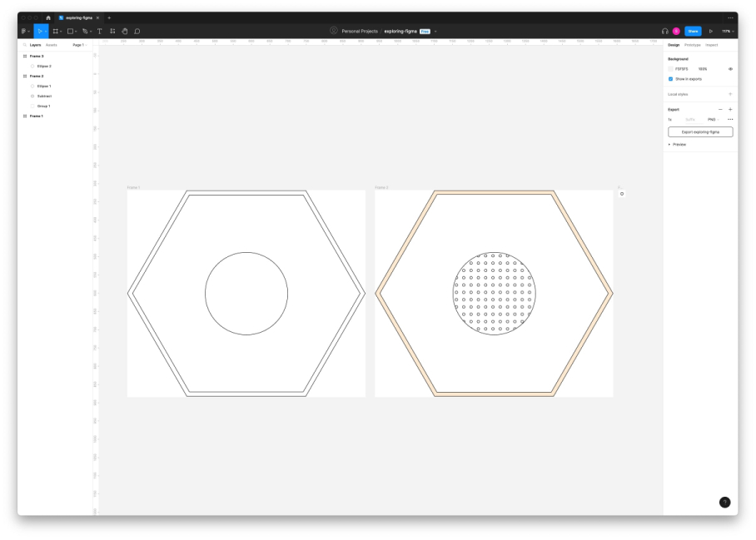The height and width of the screenshot is (540, 756).
Task: Open the help question mark button
Action: (x=724, y=503)
